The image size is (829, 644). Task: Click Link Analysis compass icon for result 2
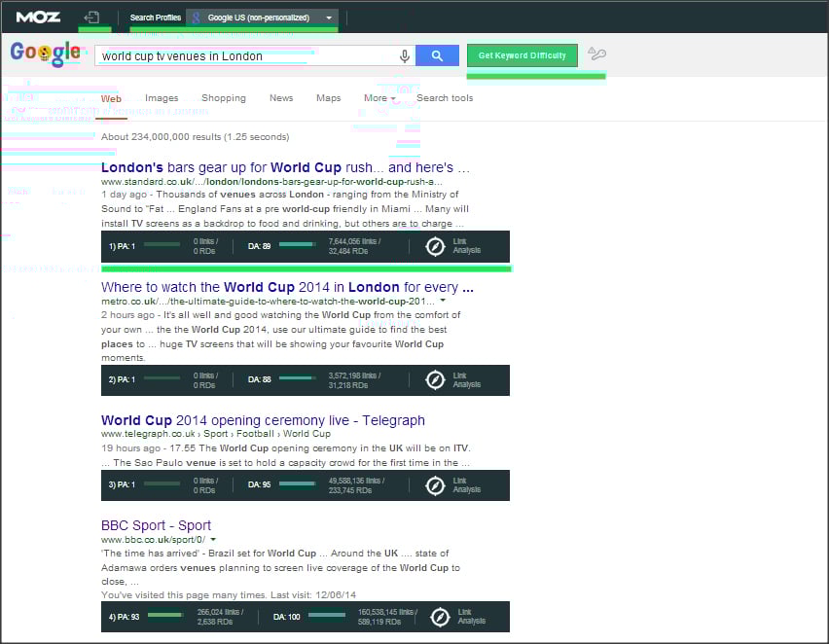(435, 379)
